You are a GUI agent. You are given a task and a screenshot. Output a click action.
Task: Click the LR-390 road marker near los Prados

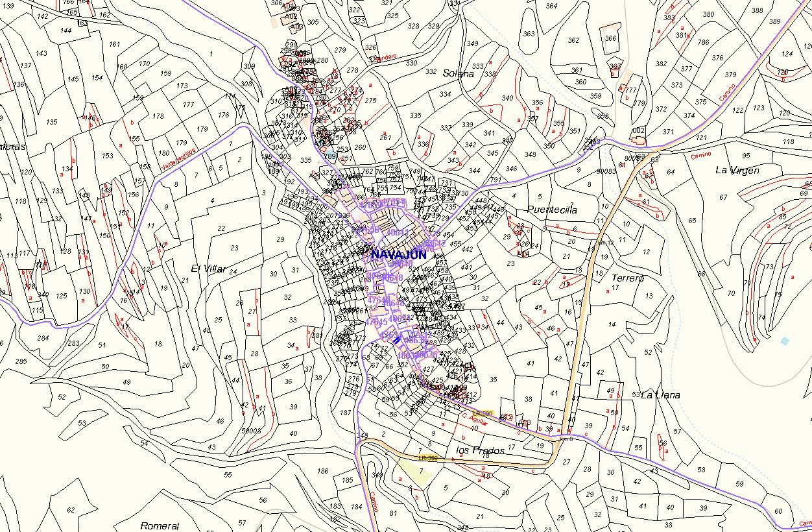427,458
